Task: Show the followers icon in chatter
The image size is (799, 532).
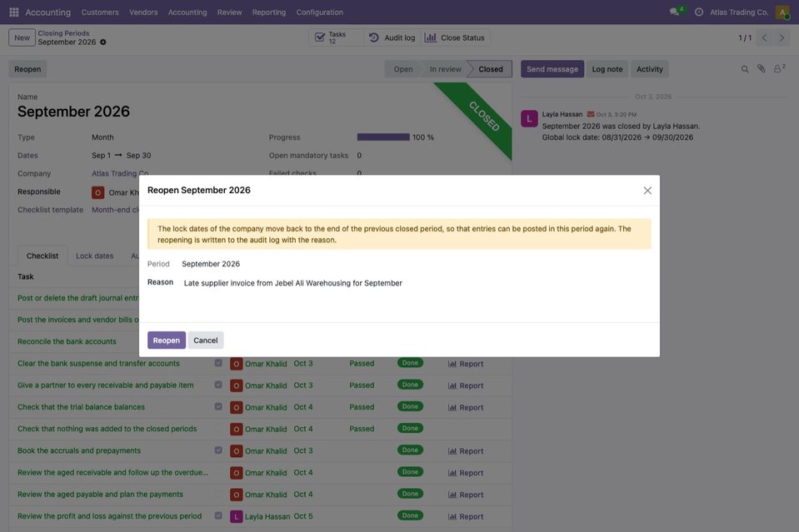Action: click(x=779, y=68)
